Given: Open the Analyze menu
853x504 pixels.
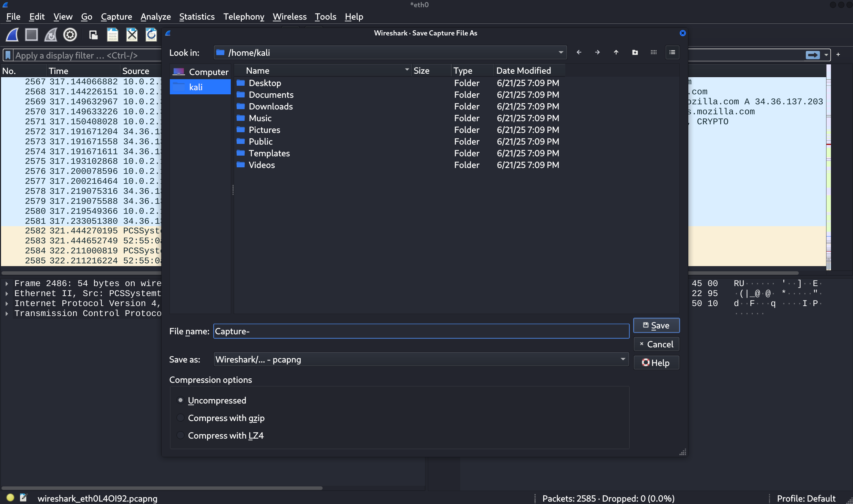Looking at the screenshot, I should click(x=155, y=17).
